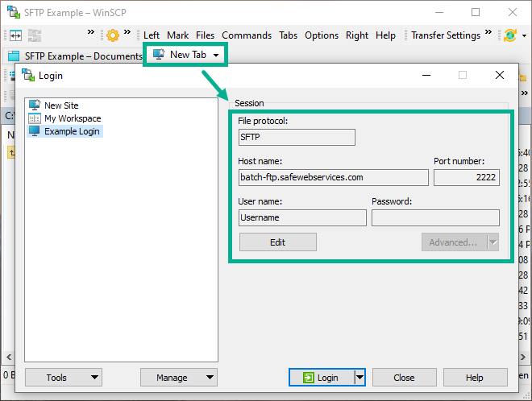Switch to SFTP Example – Documents tab
This screenshot has width=532, height=401.
[x=75, y=56]
